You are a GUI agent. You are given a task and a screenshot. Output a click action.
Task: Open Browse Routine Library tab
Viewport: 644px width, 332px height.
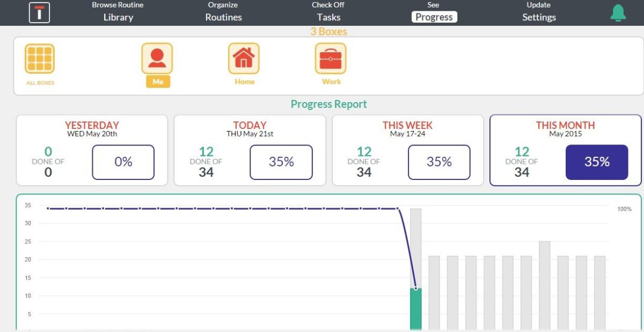pos(118,12)
